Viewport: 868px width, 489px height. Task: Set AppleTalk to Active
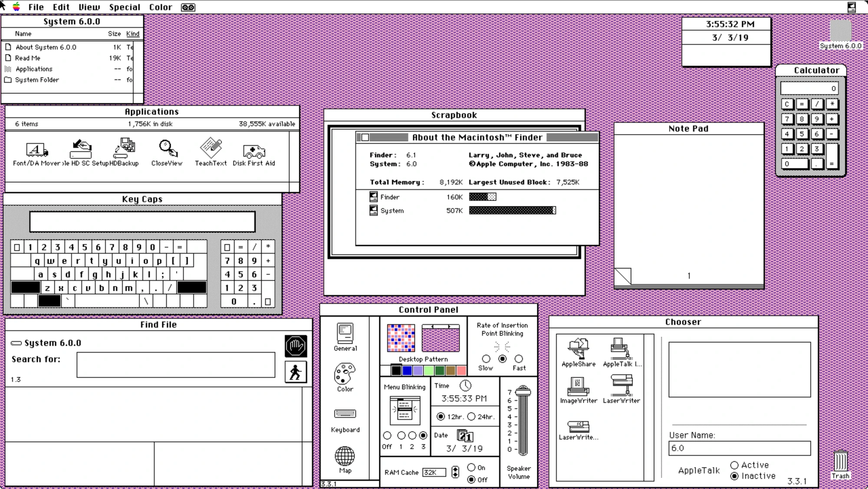pyautogui.click(x=735, y=465)
